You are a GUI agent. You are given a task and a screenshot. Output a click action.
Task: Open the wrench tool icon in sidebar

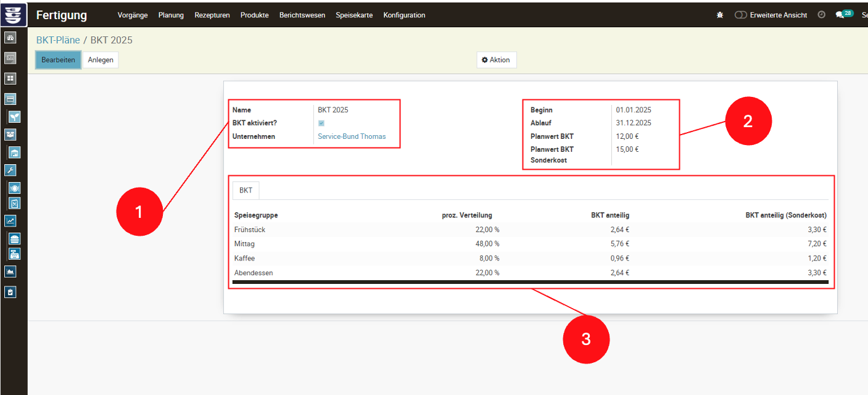pyautogui.click(x=10, y=170)
